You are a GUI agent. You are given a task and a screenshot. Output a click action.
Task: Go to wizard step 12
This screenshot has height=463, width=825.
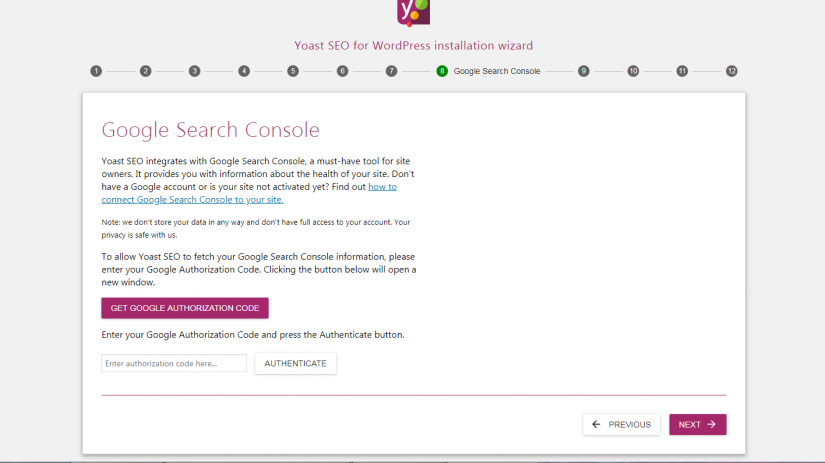coord(731,71)
